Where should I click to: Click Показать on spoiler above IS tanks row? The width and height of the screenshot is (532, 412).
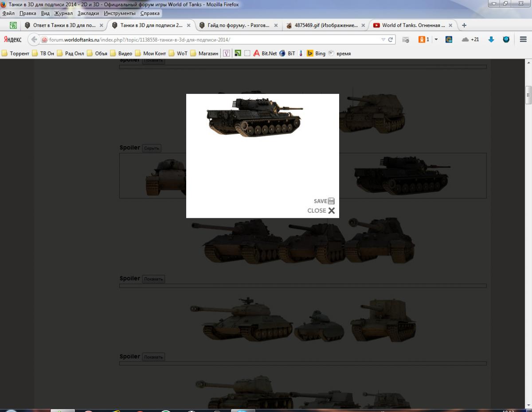[x=153, y=279]
